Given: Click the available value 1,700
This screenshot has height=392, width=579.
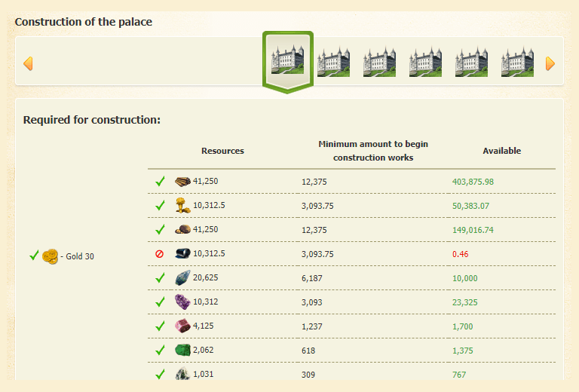Looking at the screenshot, I should coord(463,326).
